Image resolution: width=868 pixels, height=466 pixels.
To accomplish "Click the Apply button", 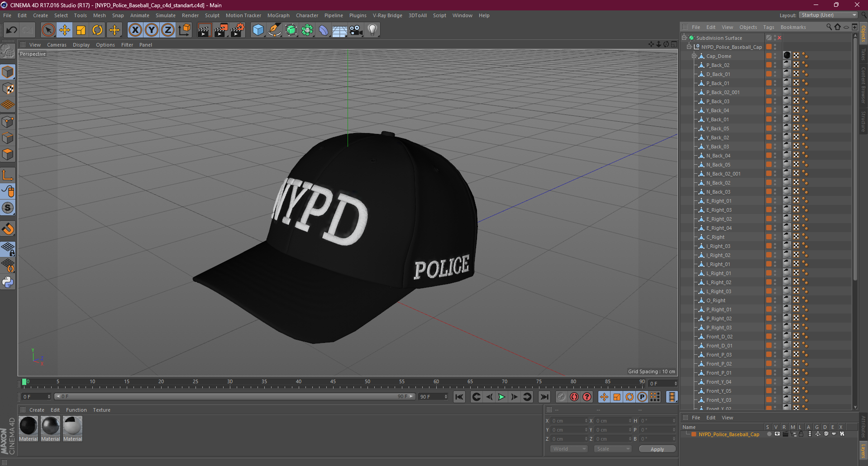I will [x=657, y=449].
